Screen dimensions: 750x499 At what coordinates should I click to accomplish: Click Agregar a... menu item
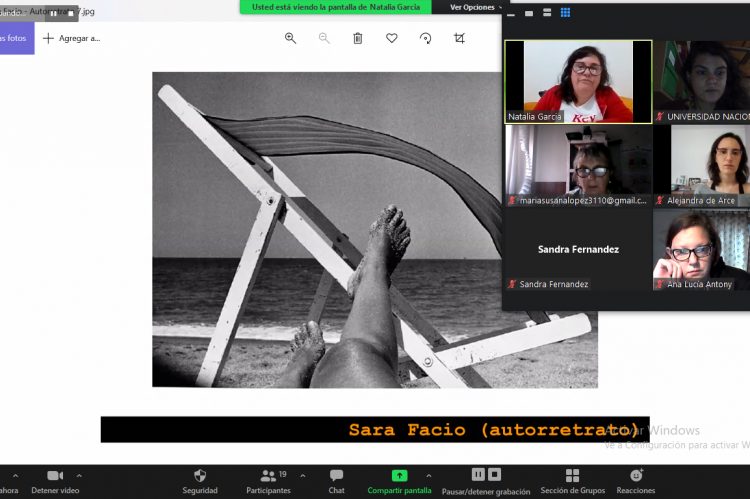coord(71,38)
